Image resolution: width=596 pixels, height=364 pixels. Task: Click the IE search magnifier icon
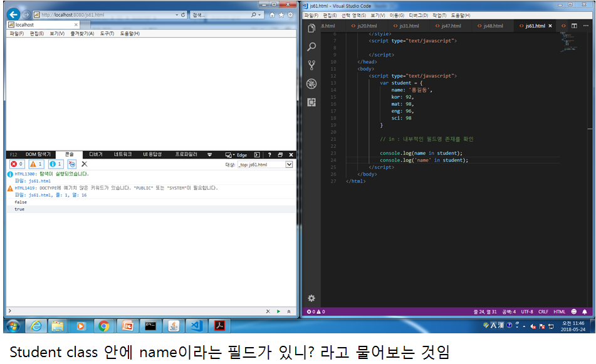pos(254,14)
